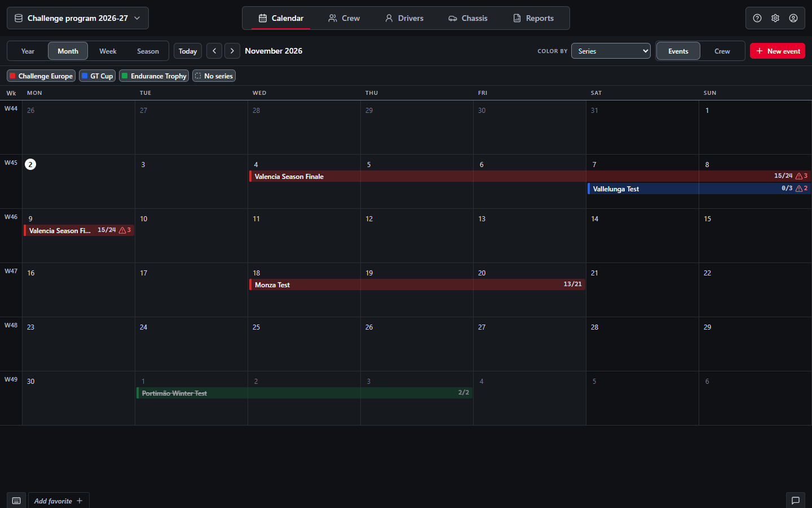Image resolution: width=812 pixels, height=508 pixels.
Task: Open the help icon
Action: point(757,18)
